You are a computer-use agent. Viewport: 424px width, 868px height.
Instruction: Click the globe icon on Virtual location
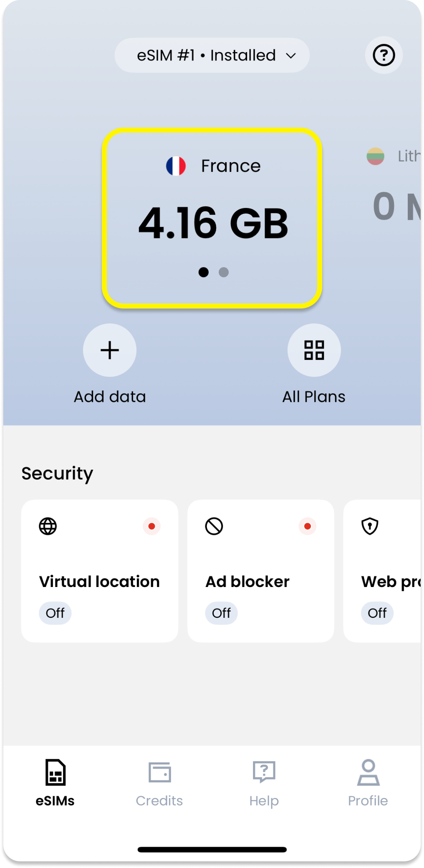point(48,526)
